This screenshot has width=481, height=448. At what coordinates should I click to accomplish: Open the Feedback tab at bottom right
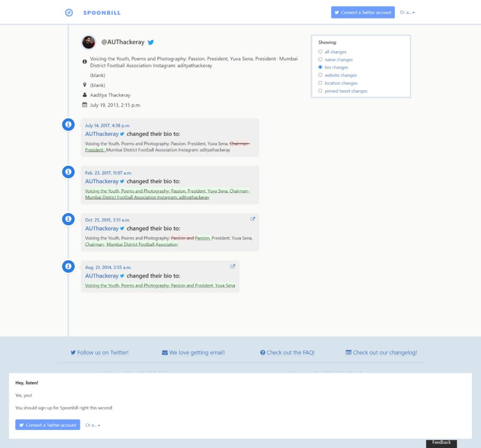441,442
